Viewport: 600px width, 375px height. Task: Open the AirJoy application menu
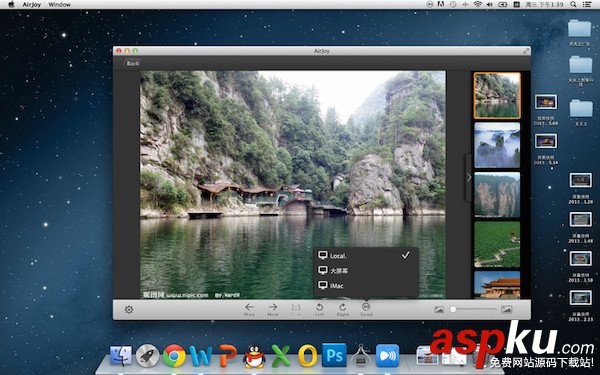point(32,5)
